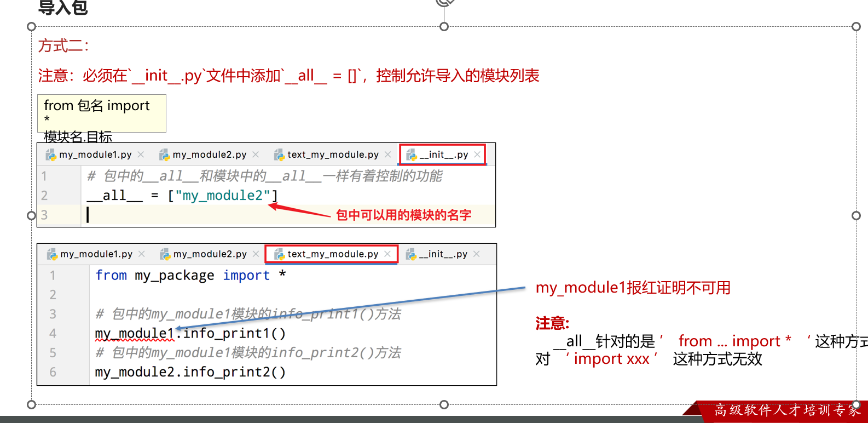Click the comment line '# 包中的__all__和模块中的__all__'
The width and height of the screenshot is (868, 423).
tap(264, 176)
